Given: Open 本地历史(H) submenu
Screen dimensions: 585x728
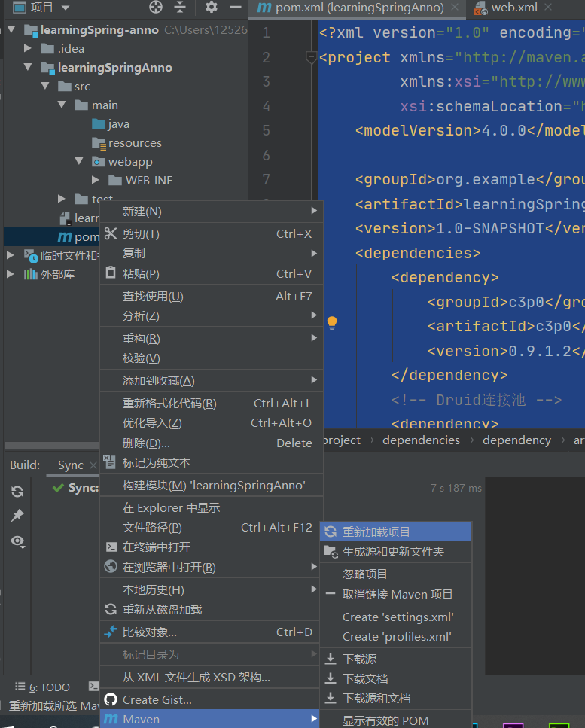Looking at the screenshot, I should pyautogui.click(x=212, y=589).
